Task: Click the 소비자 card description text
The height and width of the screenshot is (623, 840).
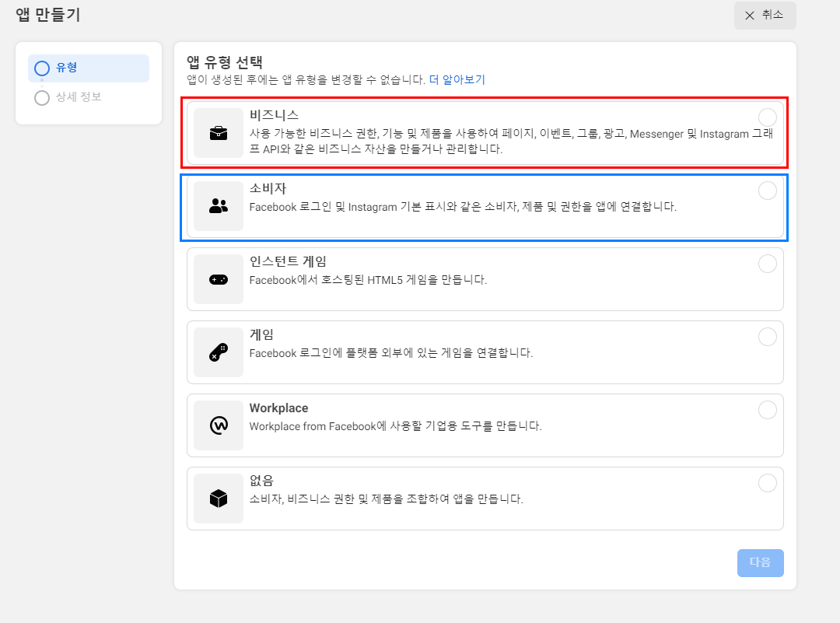Action: click(x=463, y=207)
